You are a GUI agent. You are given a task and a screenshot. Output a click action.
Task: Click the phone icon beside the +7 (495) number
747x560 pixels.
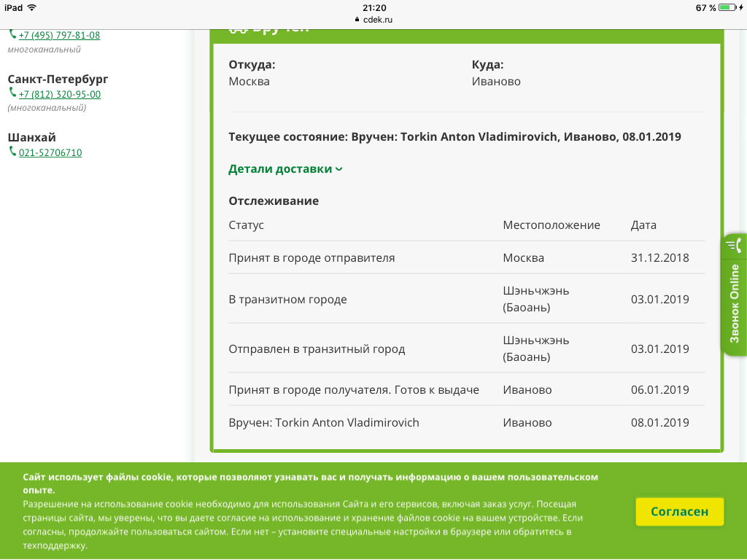point(12,34)
